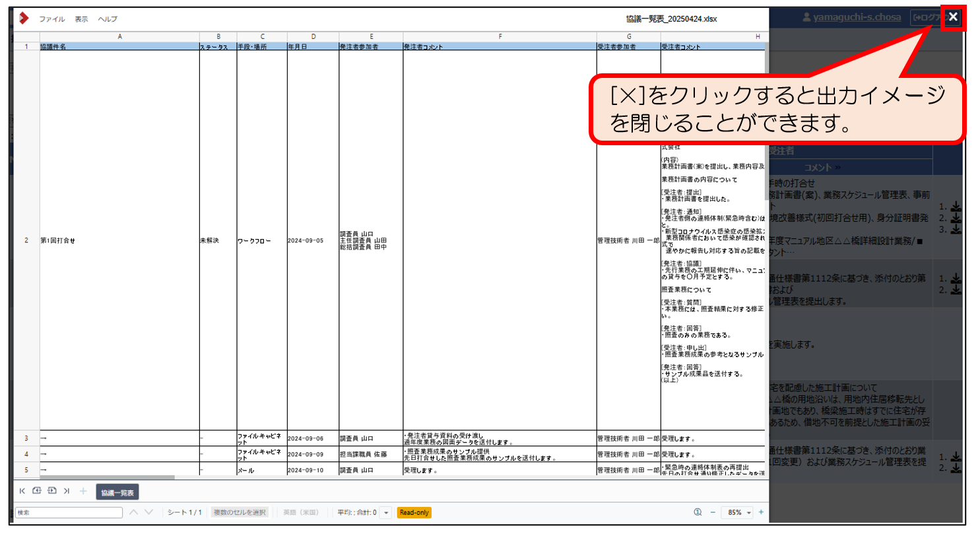The width and height of the screenshot is (980, 538).
Task: Click the 受注者参加者 header cell
Action: click(x=628, y=46)
